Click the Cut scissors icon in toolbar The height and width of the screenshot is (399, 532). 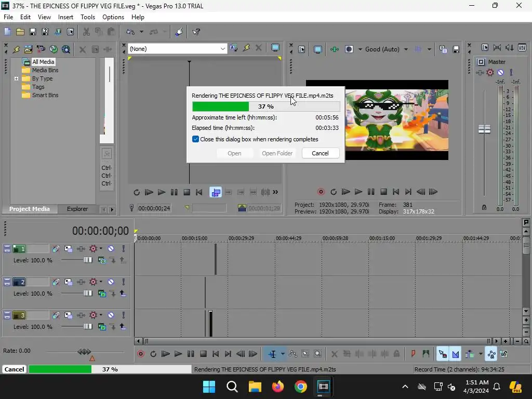click(86, 32)
